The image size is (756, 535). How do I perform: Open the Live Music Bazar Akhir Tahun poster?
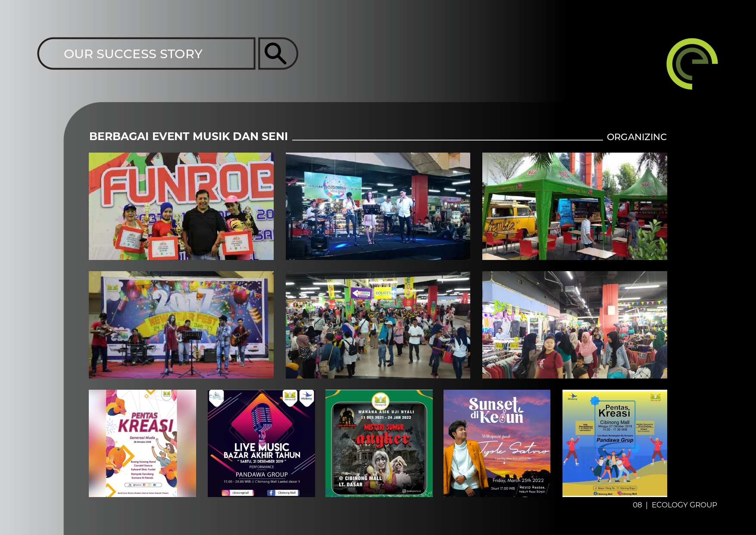[261, 443]
